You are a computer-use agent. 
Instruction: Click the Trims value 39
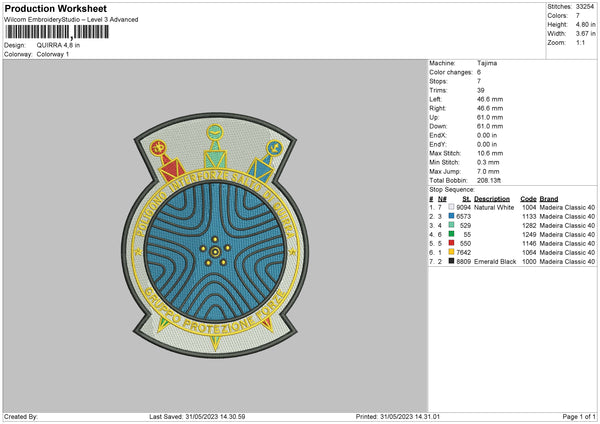[x=481, y=90]
